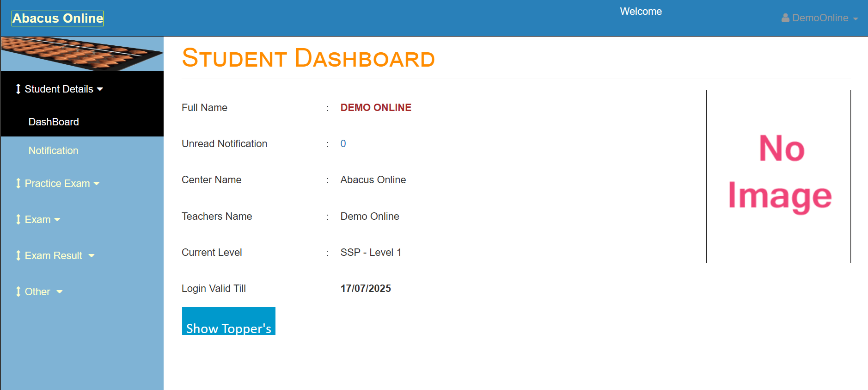Click the Current Level label
The image size is (868, 390).
pyautogui.click(x=212, y=253)
